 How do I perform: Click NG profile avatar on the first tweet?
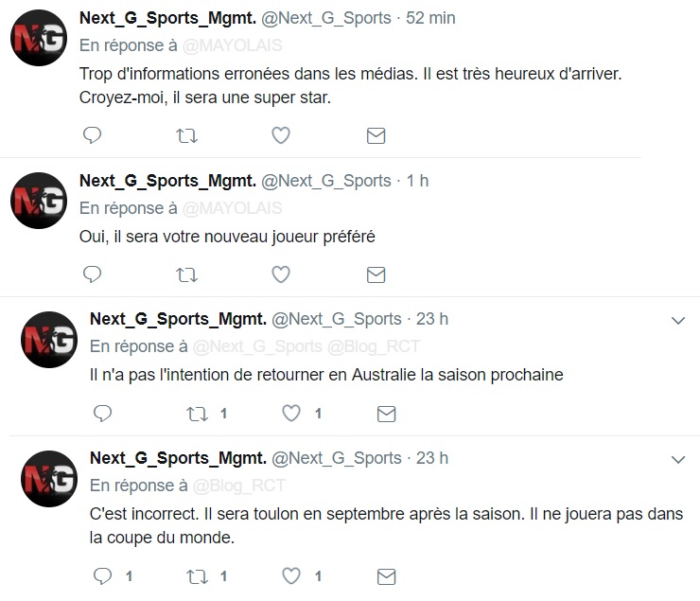point(39,38)
